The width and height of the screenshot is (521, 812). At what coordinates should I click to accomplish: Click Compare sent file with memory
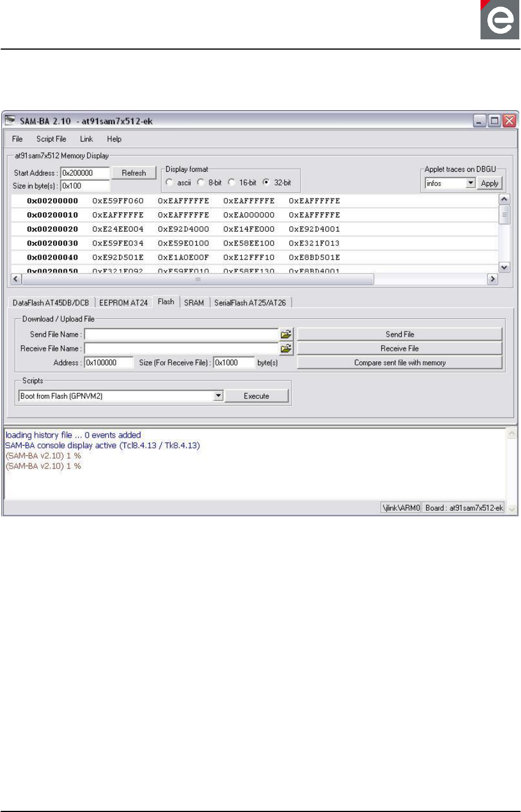point(399,362)
